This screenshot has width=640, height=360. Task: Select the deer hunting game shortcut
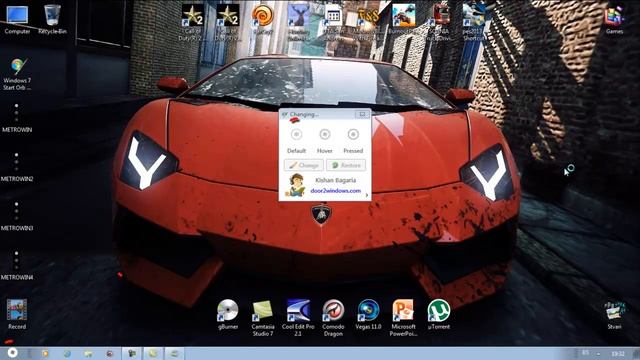[x=298, y=22]
